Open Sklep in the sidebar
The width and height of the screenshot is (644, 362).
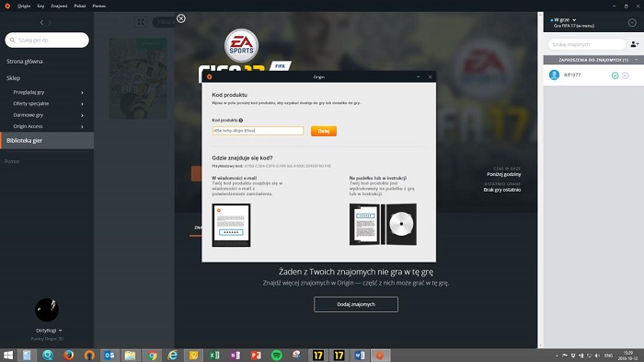tap(13, 77)
